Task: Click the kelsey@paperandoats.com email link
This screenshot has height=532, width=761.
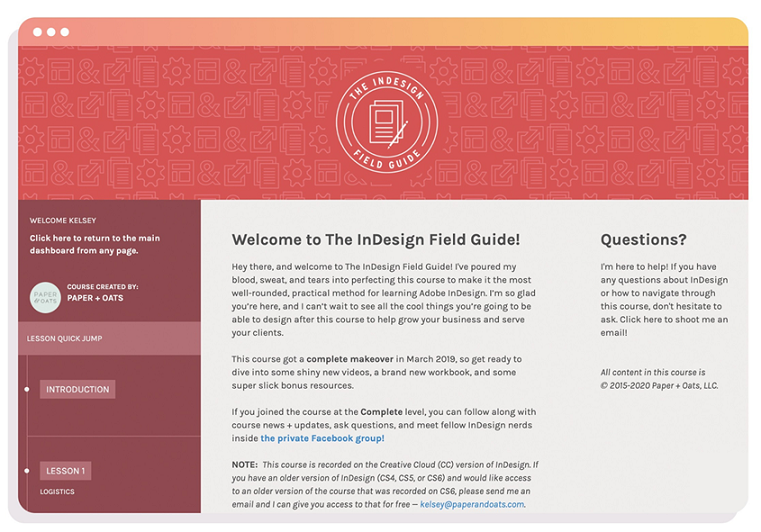Action: [472, 504]
